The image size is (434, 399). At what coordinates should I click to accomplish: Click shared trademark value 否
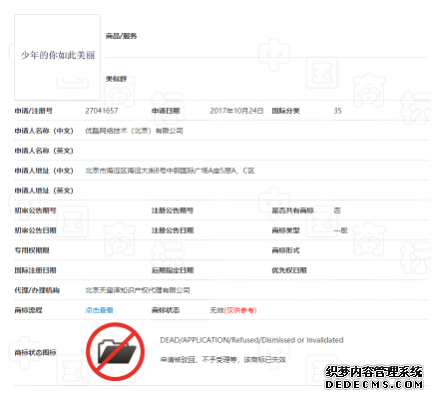[x=337, y=210]
